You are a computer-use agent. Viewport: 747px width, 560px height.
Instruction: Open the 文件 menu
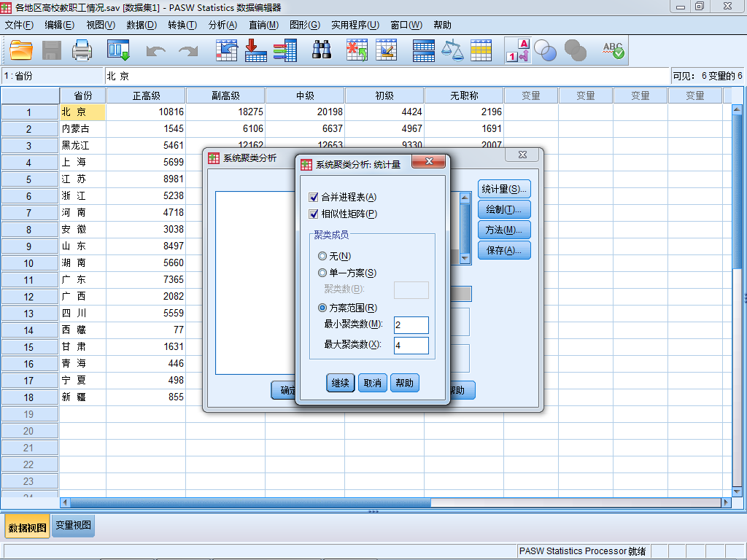coord(19,26)
